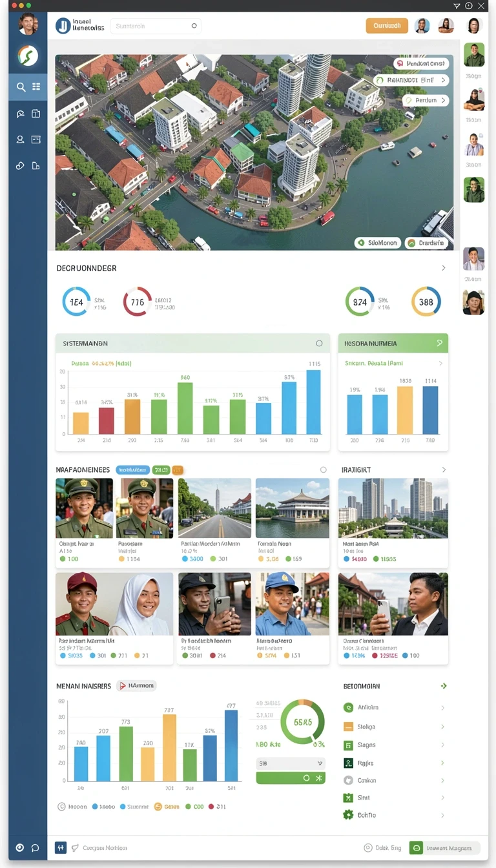Expand the RANNDOK map overlay chevron

[x=444, y=80]
